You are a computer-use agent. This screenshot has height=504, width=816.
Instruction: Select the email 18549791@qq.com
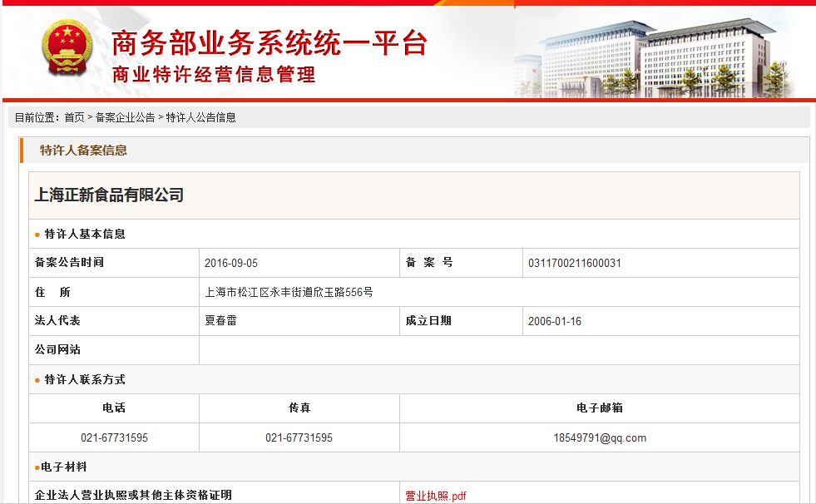pos(600,438)
